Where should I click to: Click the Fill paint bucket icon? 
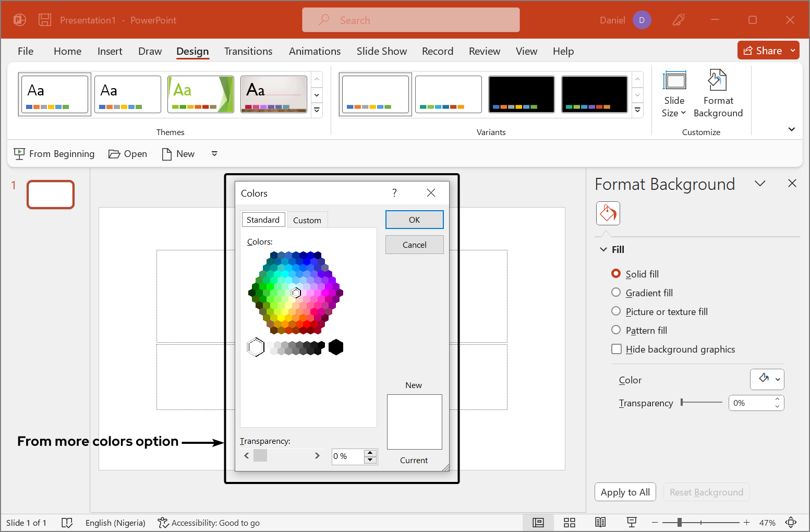point(608,213)
